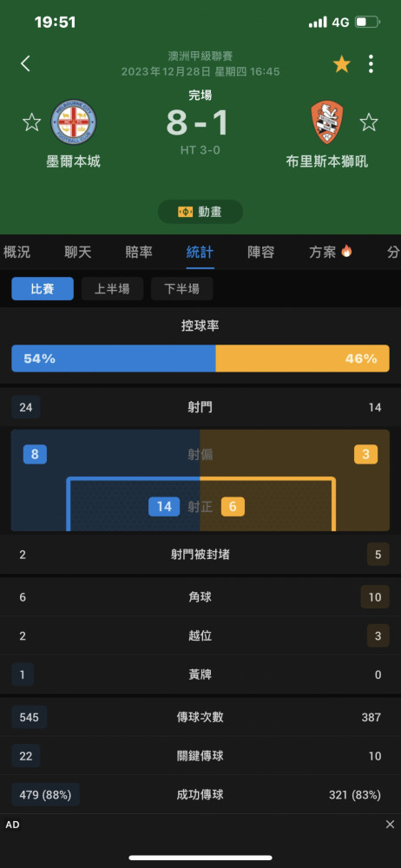
Task: Switch to the 概況 tab
Action: [16, 253]
